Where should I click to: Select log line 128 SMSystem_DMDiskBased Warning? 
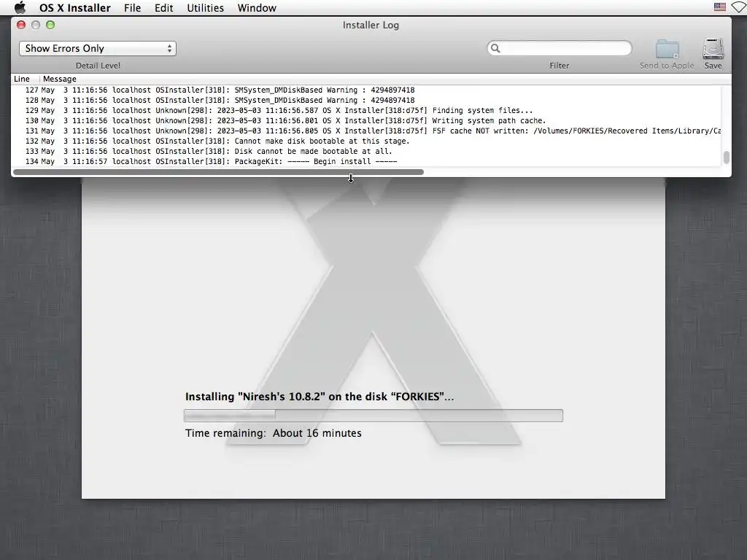tap(366, 100)
